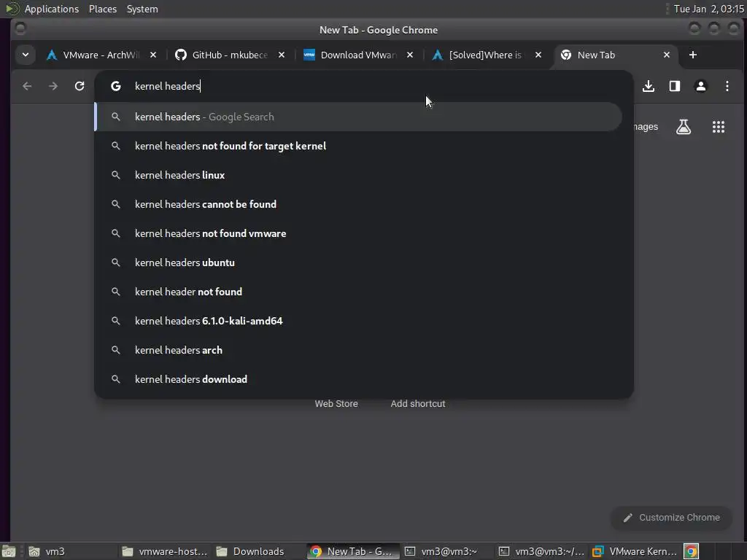Image resolution: width=747 pixels, height=560 pixels.
Task: Close the Download VMware tab
Action: 410,55
